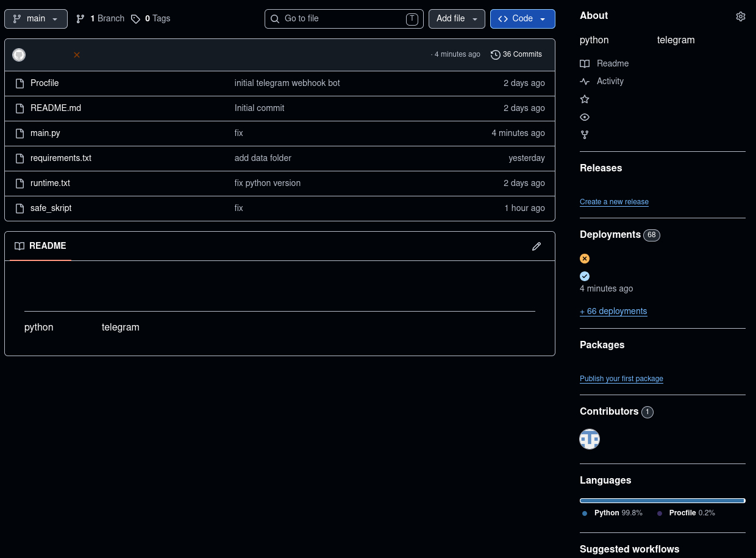Click the star icon in About
The height and width of the screenshot is (558, 756).
pos(585,99)
